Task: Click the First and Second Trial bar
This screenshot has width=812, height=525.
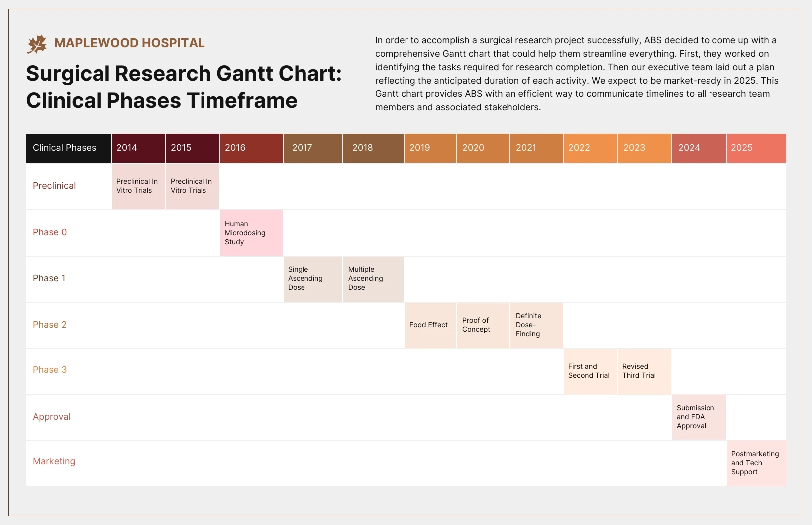Action: 590,371
